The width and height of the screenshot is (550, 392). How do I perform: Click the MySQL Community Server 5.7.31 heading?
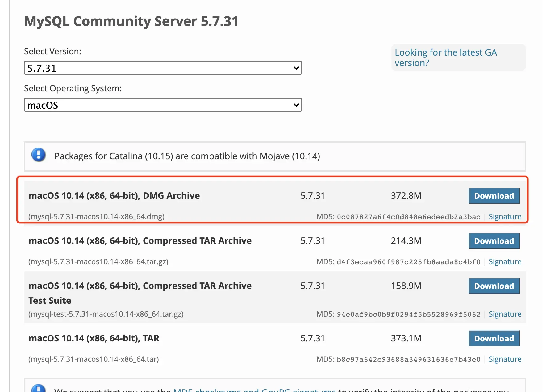[x=131, y=21]
